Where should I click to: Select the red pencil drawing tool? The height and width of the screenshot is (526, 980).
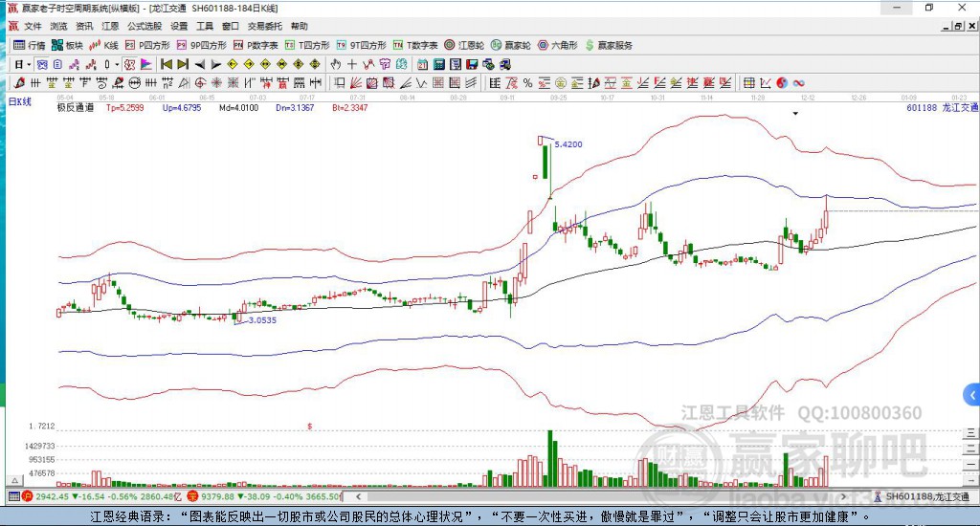tap(19, 83)
